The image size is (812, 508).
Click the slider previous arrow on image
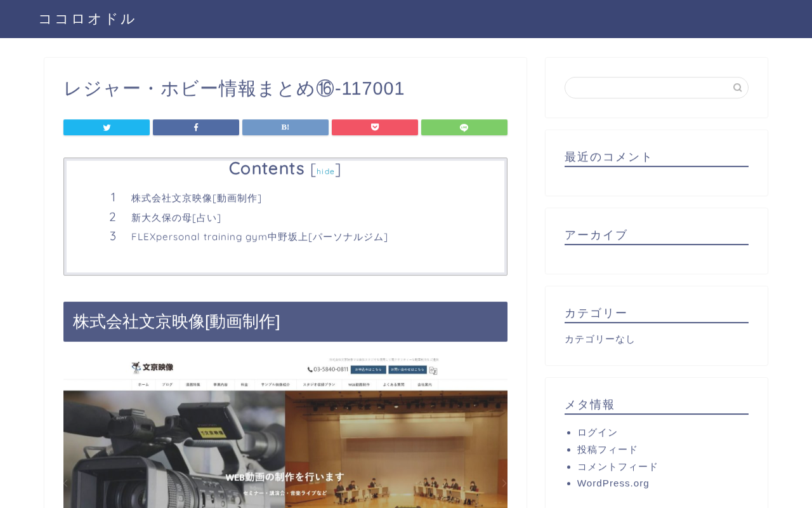click(66, 483)
